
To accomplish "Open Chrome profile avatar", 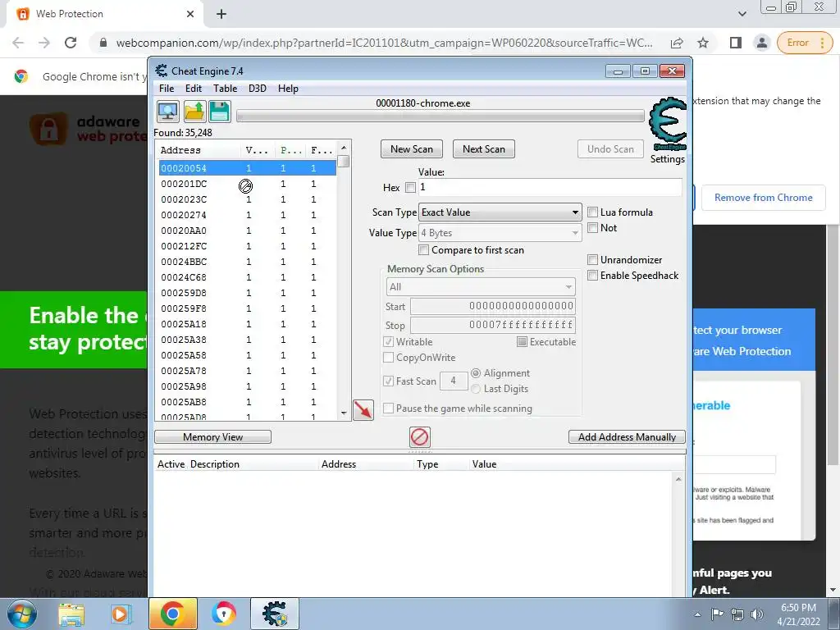I will pos(761,43).
